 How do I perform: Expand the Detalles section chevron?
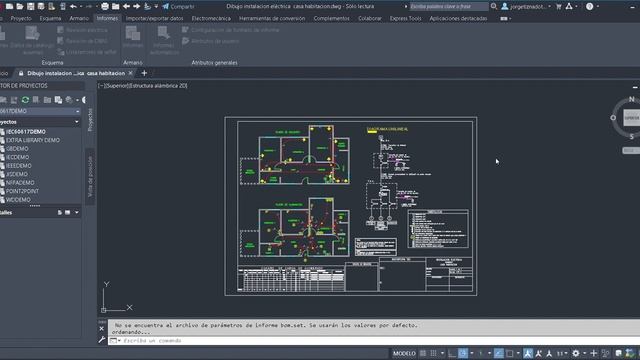coord(76,212)
